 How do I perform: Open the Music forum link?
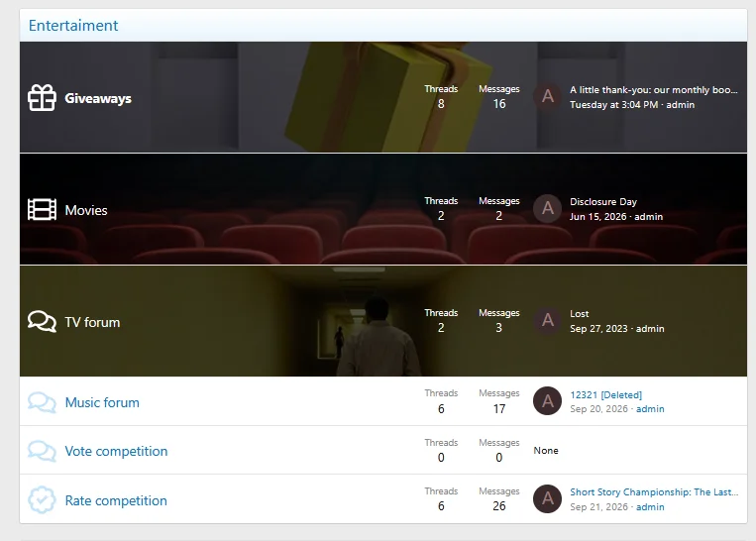tap(102, 402)
